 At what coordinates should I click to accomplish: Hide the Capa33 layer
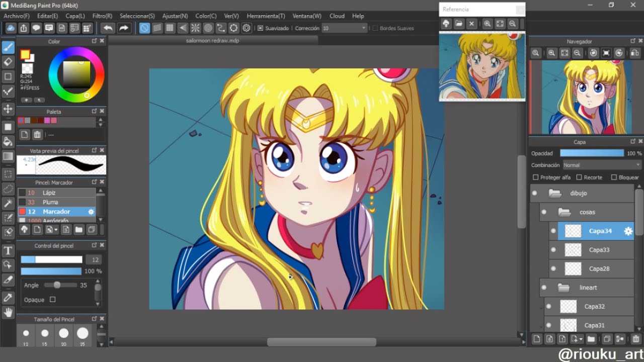tap(553, 250)
